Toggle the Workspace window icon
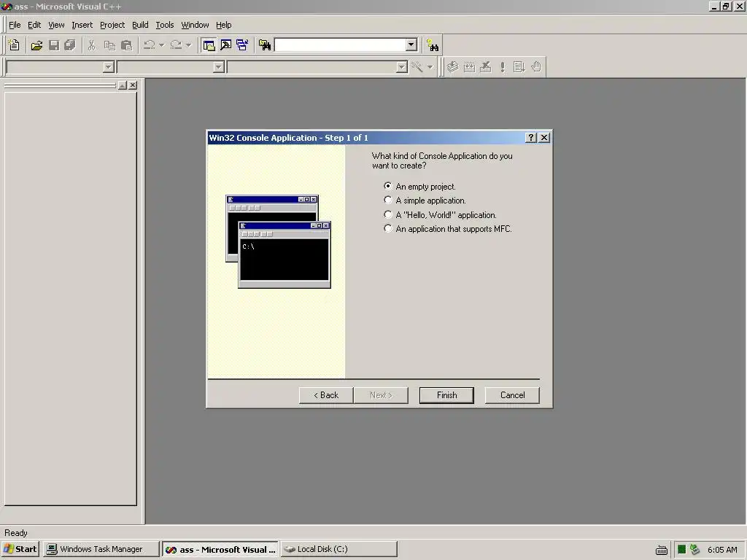 [x=209, y=45]
